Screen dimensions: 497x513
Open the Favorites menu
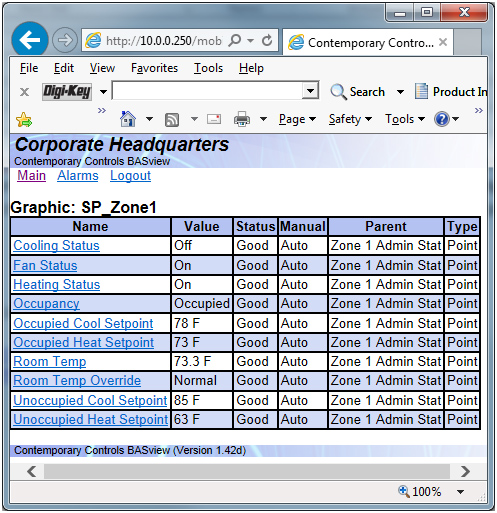(x=154, y=68)
